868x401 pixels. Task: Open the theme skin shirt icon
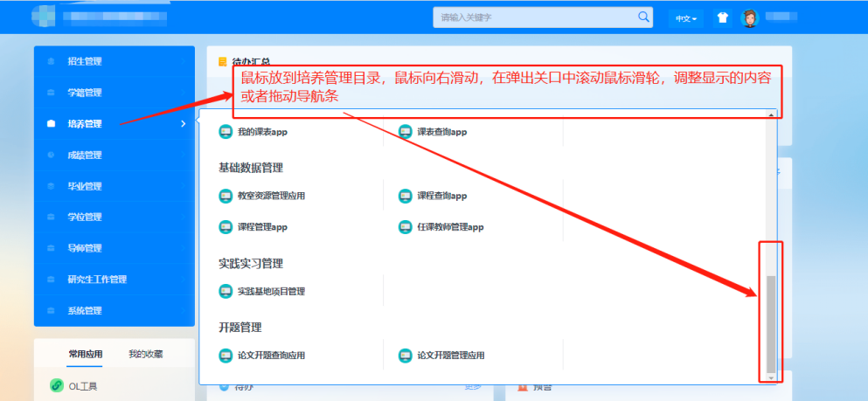tap(722, 17)
